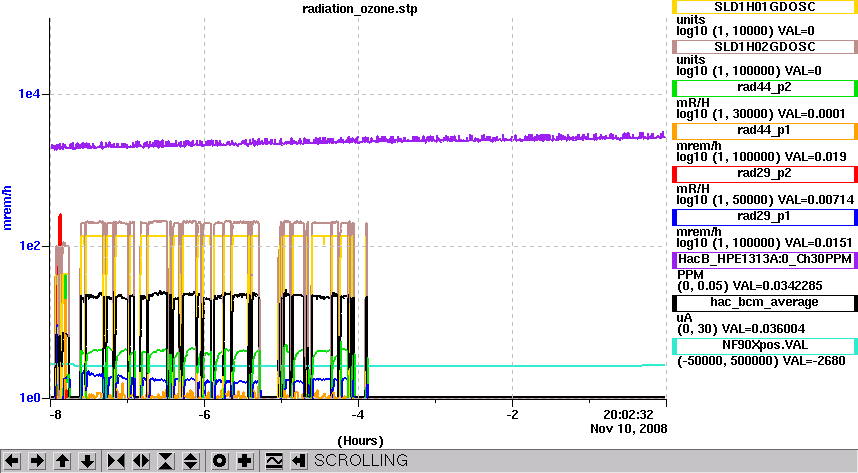Click the circle auto-scale icon
858x473 pixels.
click(x=219, y=461)
